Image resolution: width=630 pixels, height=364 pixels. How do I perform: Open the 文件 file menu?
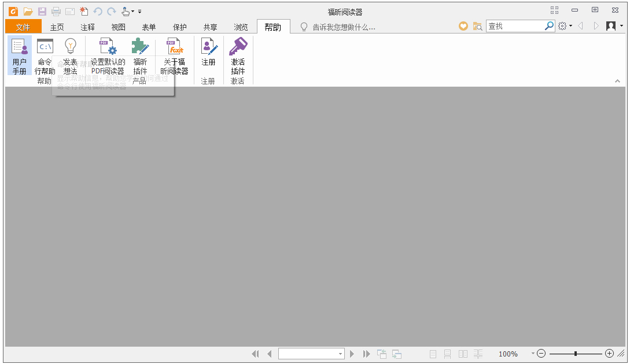tap(23, 27)
